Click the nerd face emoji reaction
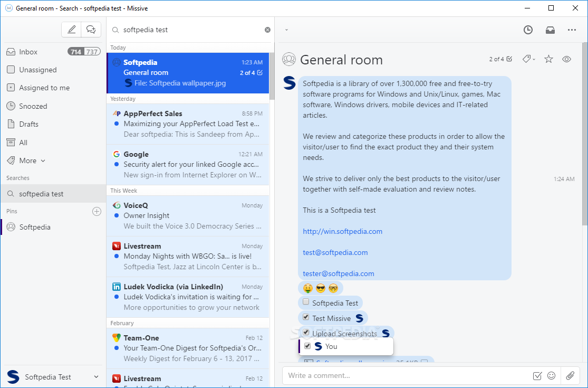588x388 pixels. [333, 288]
